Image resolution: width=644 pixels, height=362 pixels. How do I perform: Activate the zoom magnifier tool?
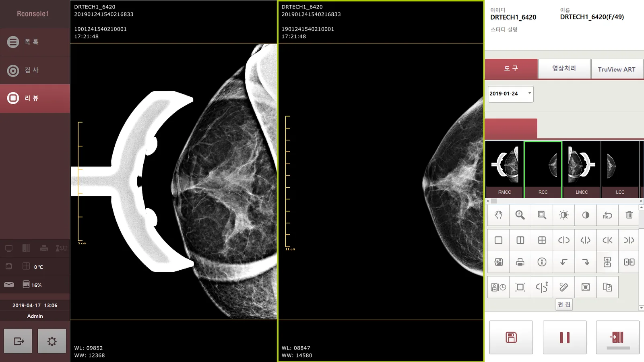520,215
